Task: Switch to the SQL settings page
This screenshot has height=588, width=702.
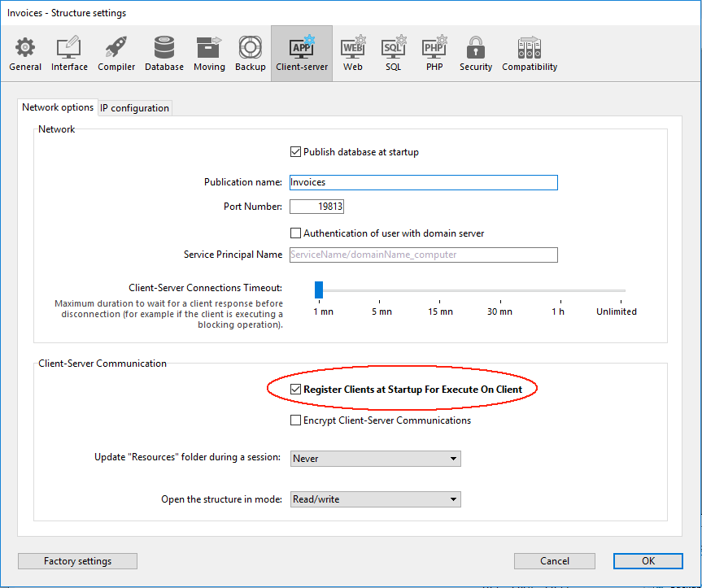Action: click(x=394, y=54)
